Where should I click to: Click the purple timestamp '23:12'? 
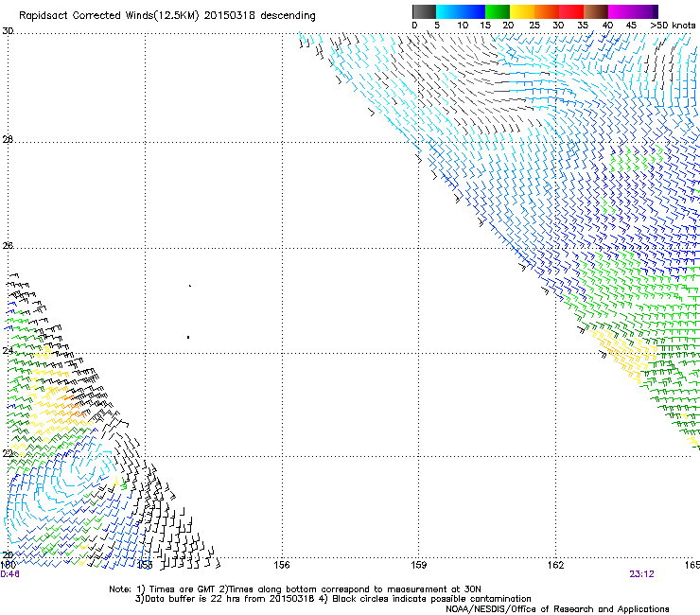[x=641, y=574]
